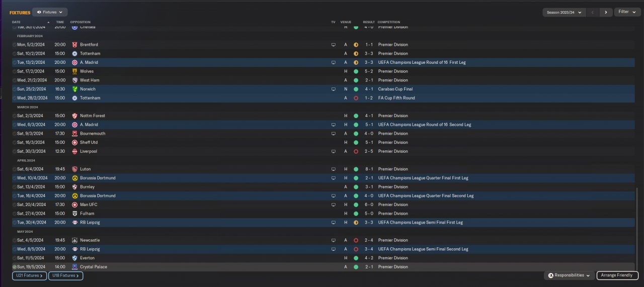Image resolution: width=644 pixels, height=287 pixels.
Task: Toggle the circle beside Sat, 2/3/2024 fixture
Action: coord(15,116)
